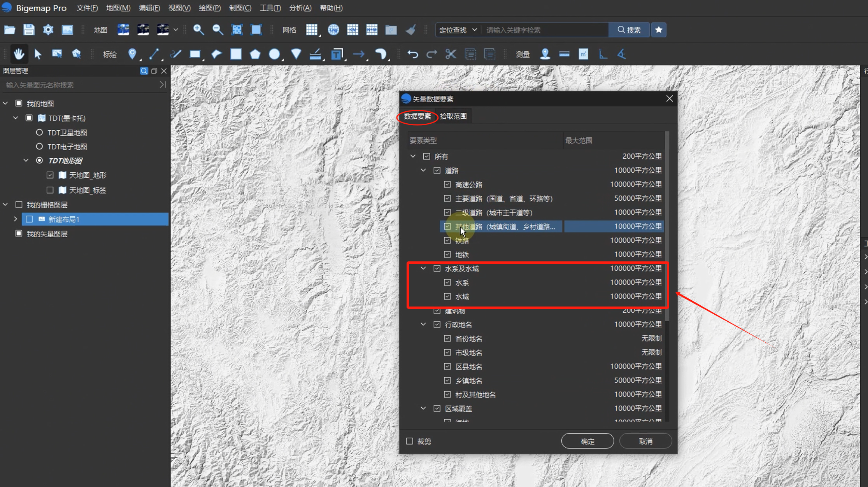Click the 确定 button

tap(587, 441)
